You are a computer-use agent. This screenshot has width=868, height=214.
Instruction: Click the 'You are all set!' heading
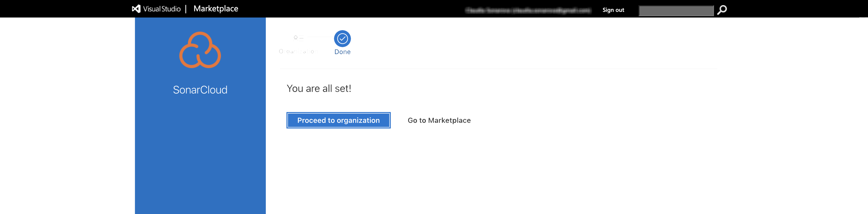tap(319, 88)
